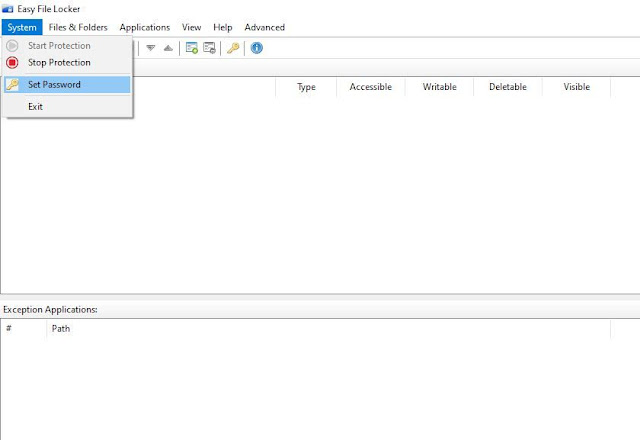
Task: Open the Applications menu
Action: tap(144, 27)
